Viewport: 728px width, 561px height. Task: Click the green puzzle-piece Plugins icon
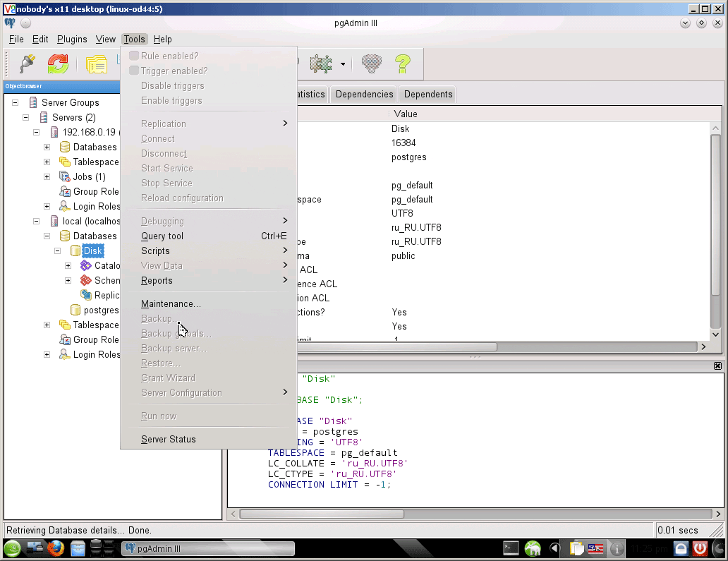pos(321,64)
